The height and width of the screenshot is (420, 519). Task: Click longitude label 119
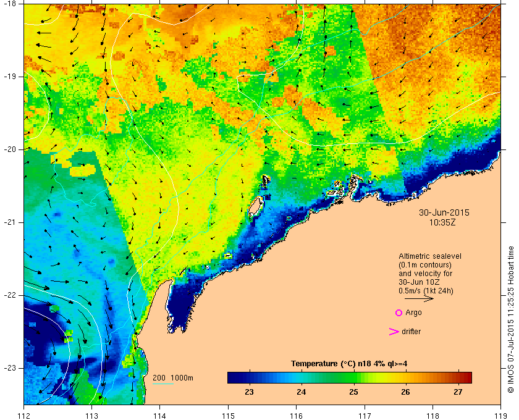(x=500, y=415)
